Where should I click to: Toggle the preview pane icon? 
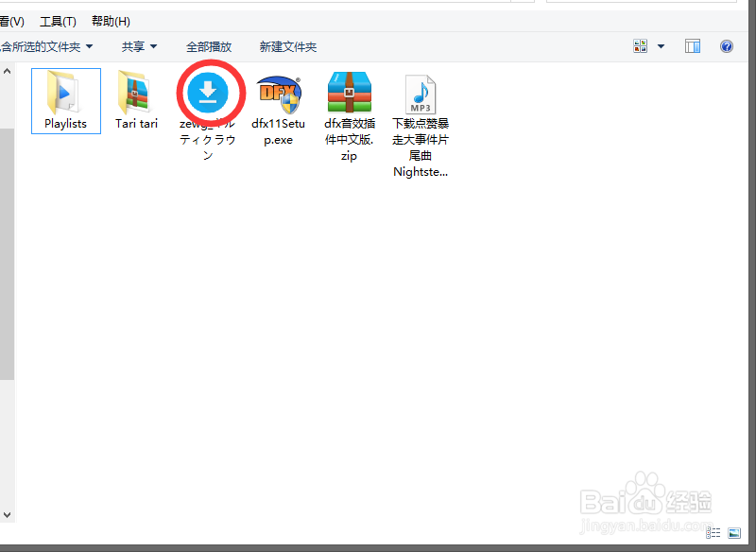coord(693,46)
